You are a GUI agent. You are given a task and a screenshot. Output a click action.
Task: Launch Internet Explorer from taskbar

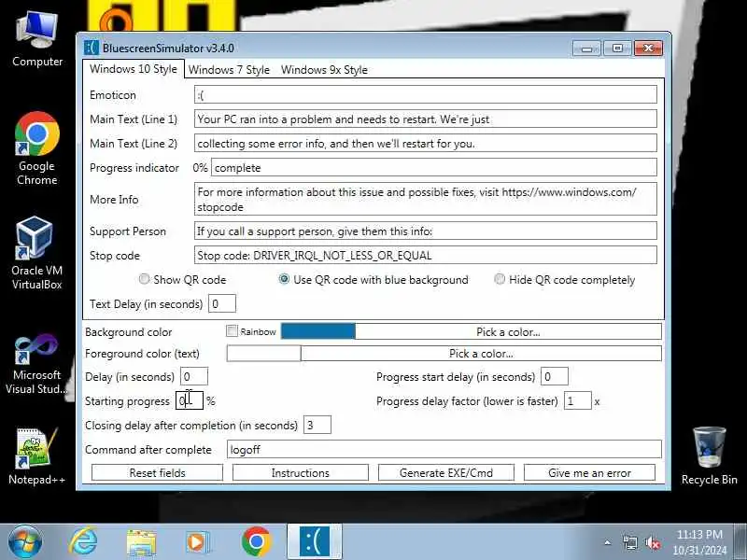click(x=83, y=542)
